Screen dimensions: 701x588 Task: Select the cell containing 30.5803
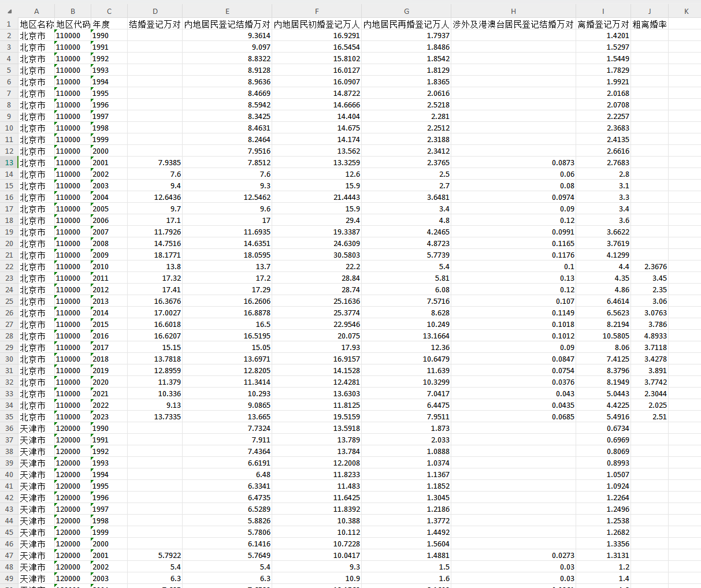point(317,255)
